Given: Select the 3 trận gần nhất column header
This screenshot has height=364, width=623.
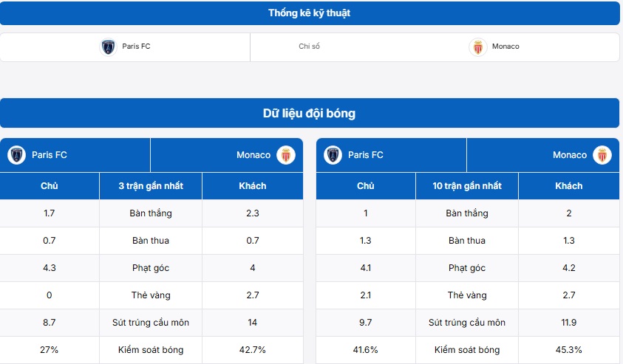Looking at the screenshot, I should pyautogui.click(x=151, y=186).
